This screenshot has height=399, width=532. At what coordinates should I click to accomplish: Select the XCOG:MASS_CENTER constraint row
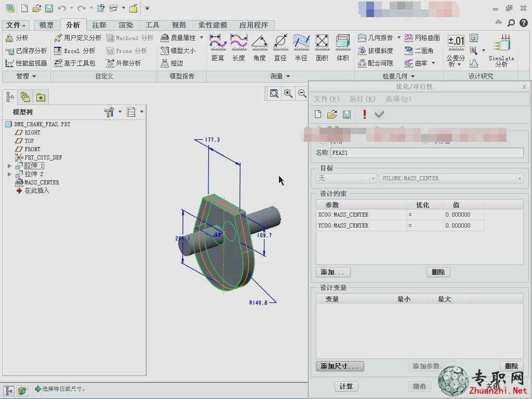coord(401,215)
